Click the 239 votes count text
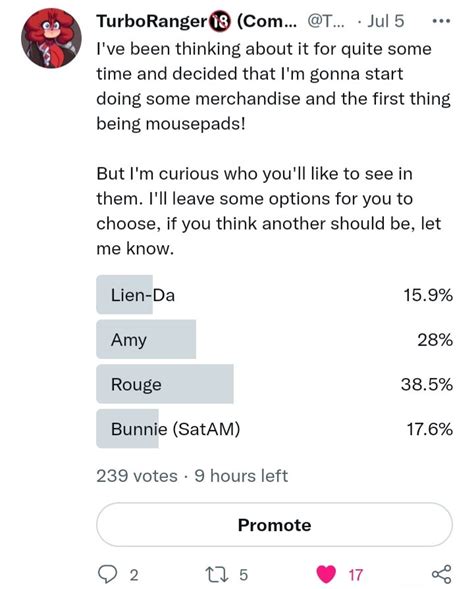This screenshot has height=589, width=474. (x=137, y=476)
